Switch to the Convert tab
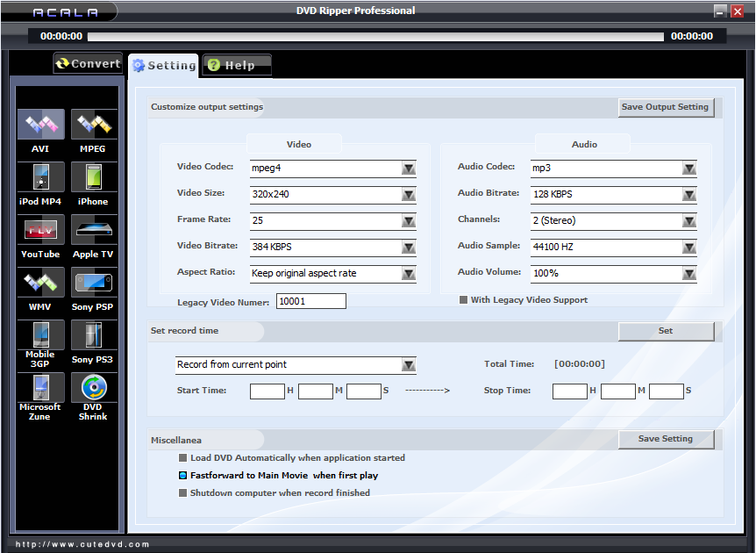The height and width of the screenshot is (553, 756). (88, 64)
